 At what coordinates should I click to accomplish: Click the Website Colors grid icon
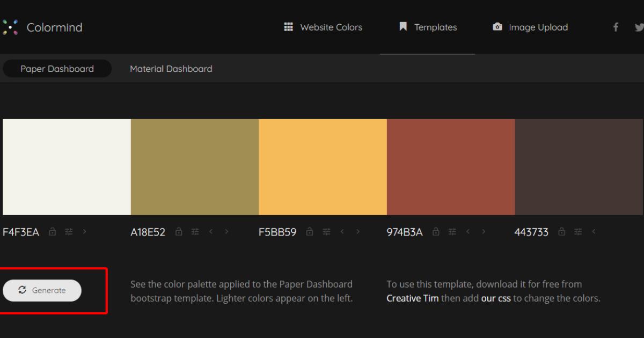289,27
